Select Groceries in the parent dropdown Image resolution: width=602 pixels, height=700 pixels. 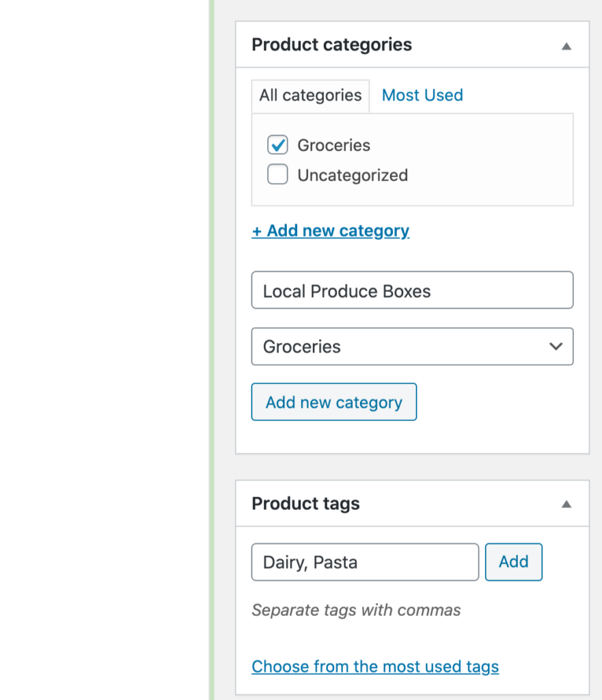[x=412, y=347]
